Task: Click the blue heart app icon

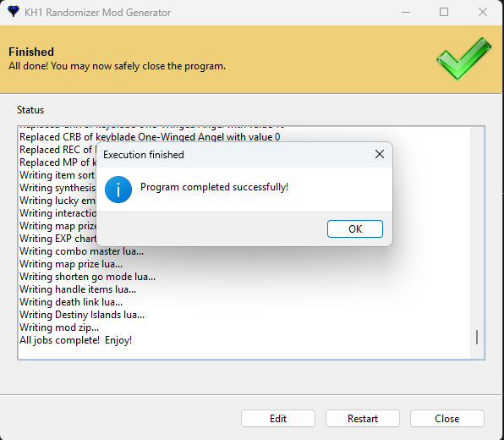Action: point(14,12)
